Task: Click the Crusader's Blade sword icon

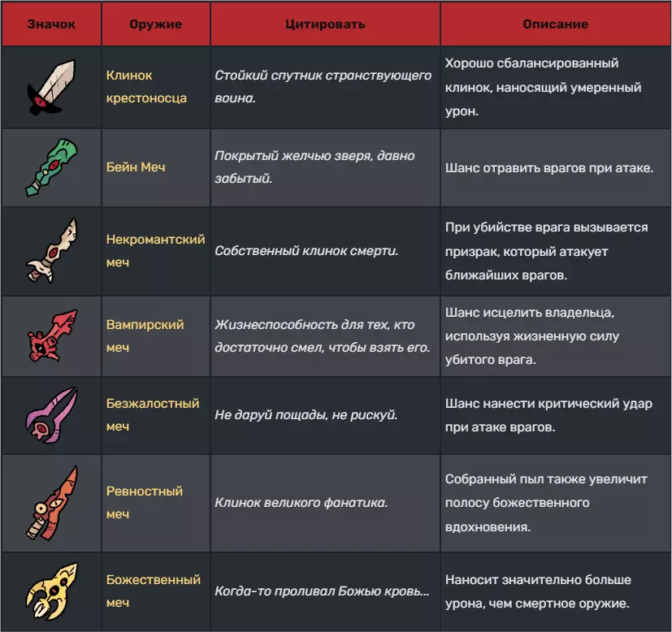Action: click(x=50, y=87)
